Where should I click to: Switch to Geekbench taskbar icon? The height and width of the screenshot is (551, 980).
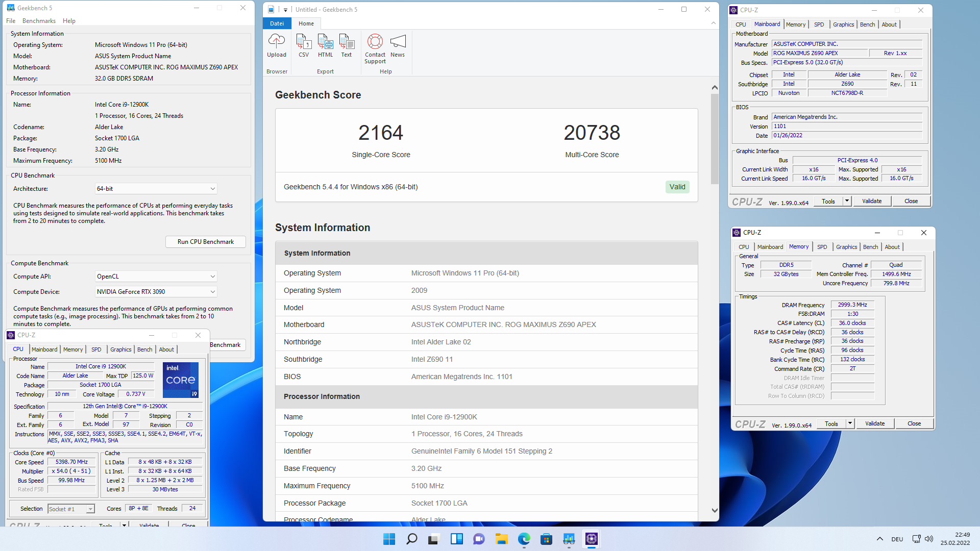point(569,539)
